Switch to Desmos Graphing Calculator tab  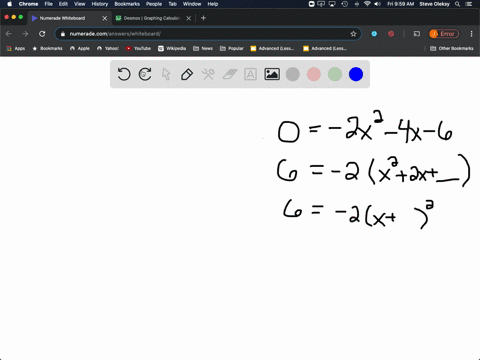pos(152,18)
